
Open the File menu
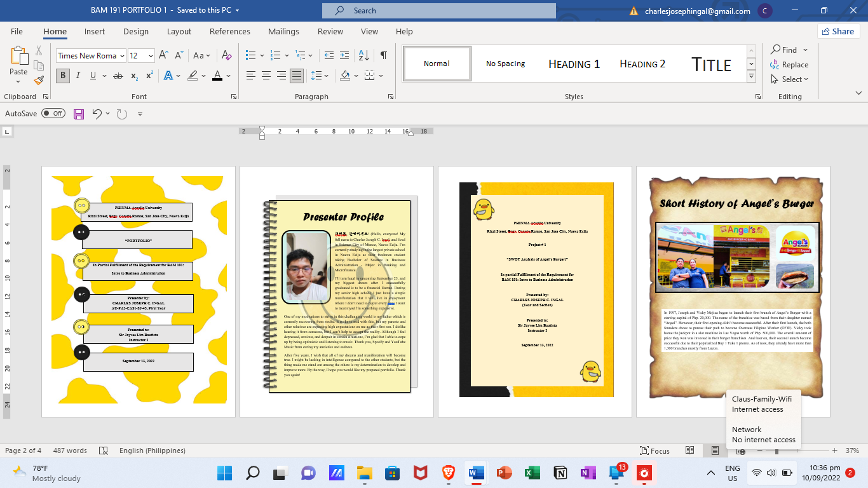pos(17,31)
